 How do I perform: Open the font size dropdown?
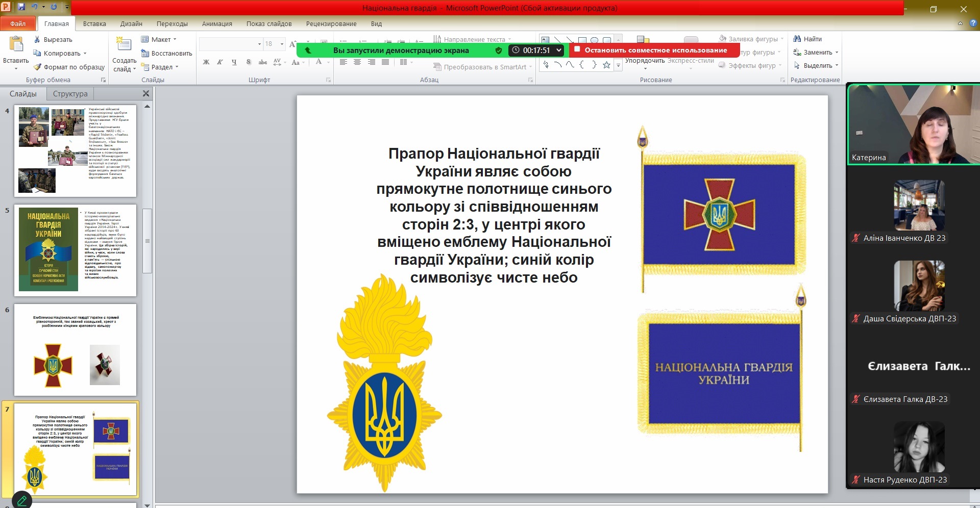click(282, 44)
